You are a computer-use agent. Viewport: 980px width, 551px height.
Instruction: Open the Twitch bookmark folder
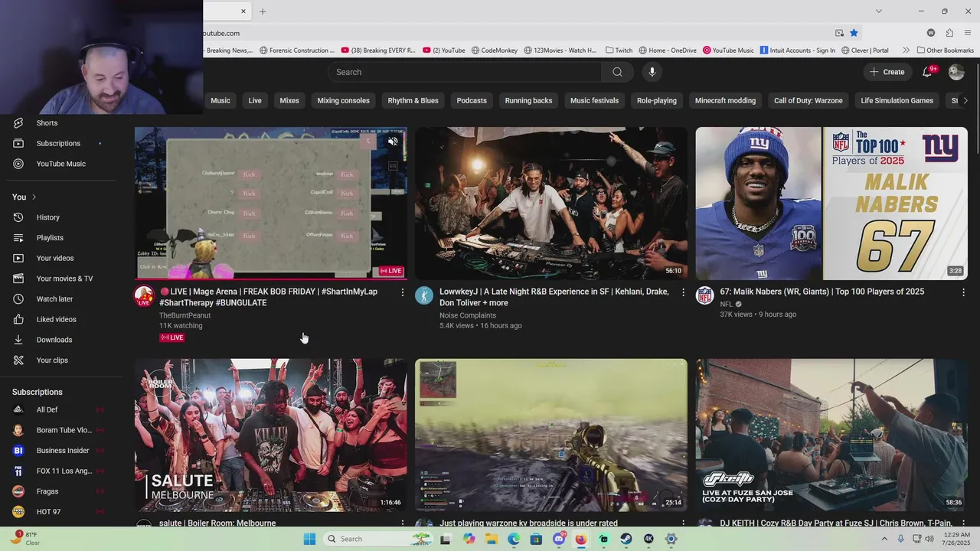point(619,51)
